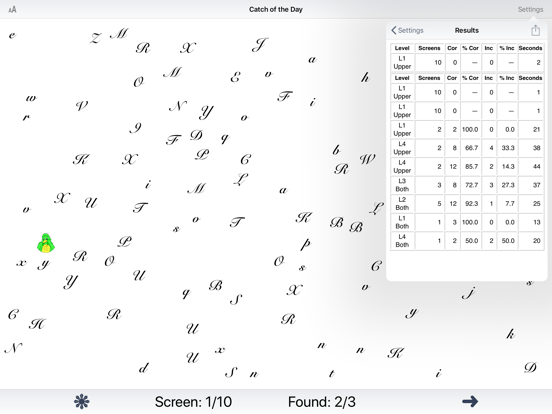Select the 'L2 Both' level cell
The height and width of the screenshot is (414, 552).
(402, 203)
